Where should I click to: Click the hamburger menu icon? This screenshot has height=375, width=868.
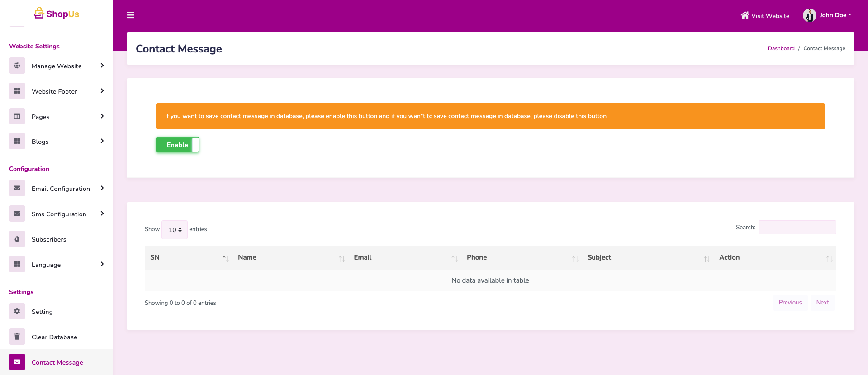(x=131, y=15)
